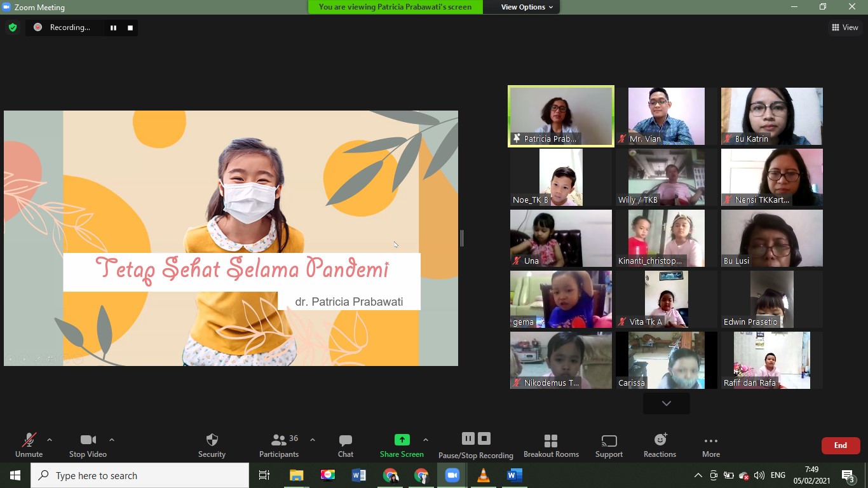
Task: Open the More options menu
Action: [x=711, y=445]
